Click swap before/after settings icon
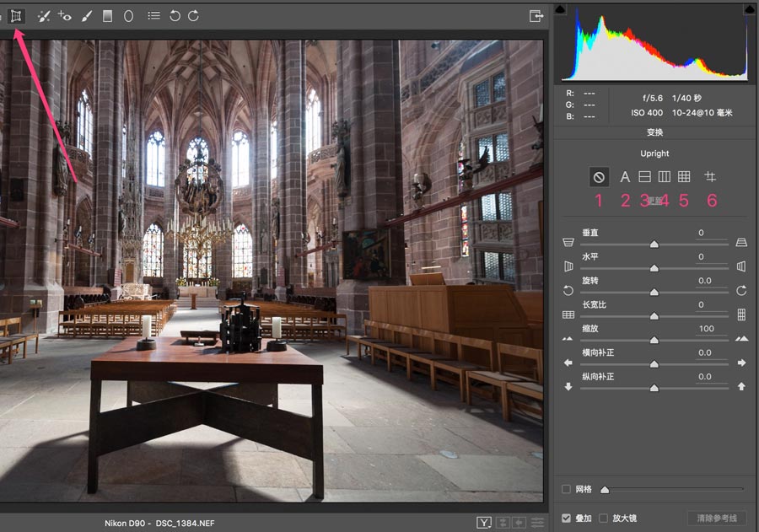 click(503, 523)
